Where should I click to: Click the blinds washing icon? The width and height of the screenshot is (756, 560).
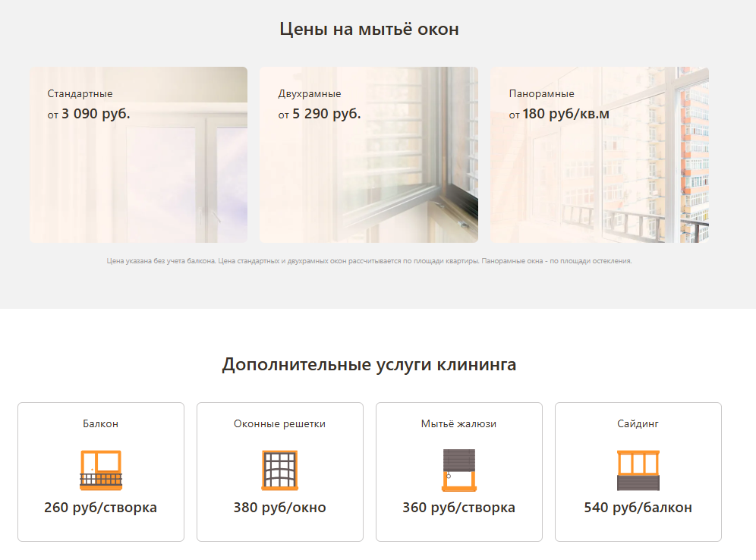pos(459,470)
